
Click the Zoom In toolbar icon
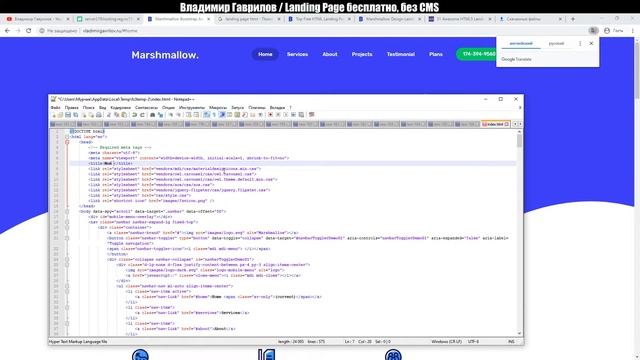click(171, 115)
